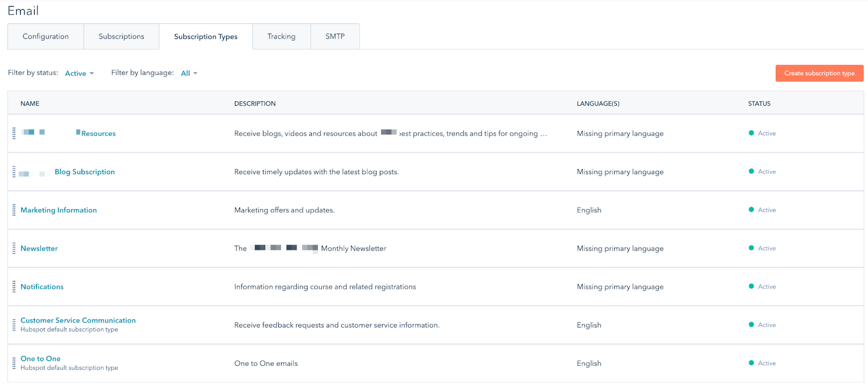Click drag handle of Blog Subscription row
Screen dimensions: 868x387
tap(14, 172)
